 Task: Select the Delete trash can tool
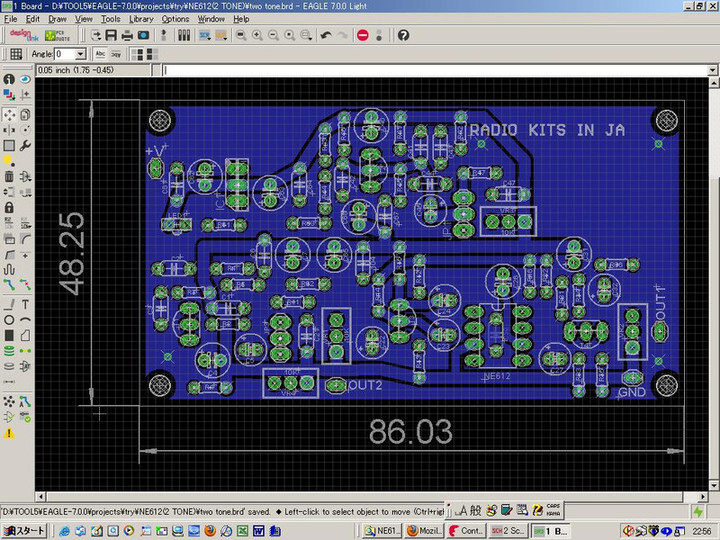pos(9,176)
